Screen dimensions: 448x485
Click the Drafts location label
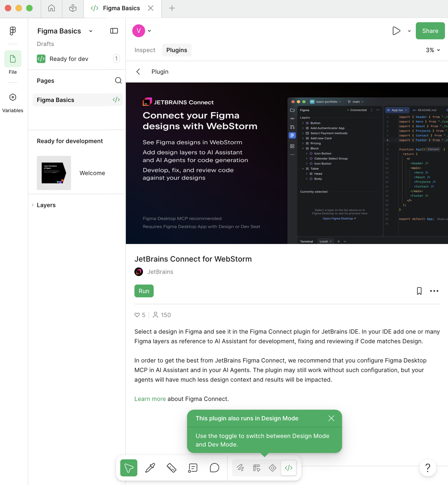click(x=46, y=44)
